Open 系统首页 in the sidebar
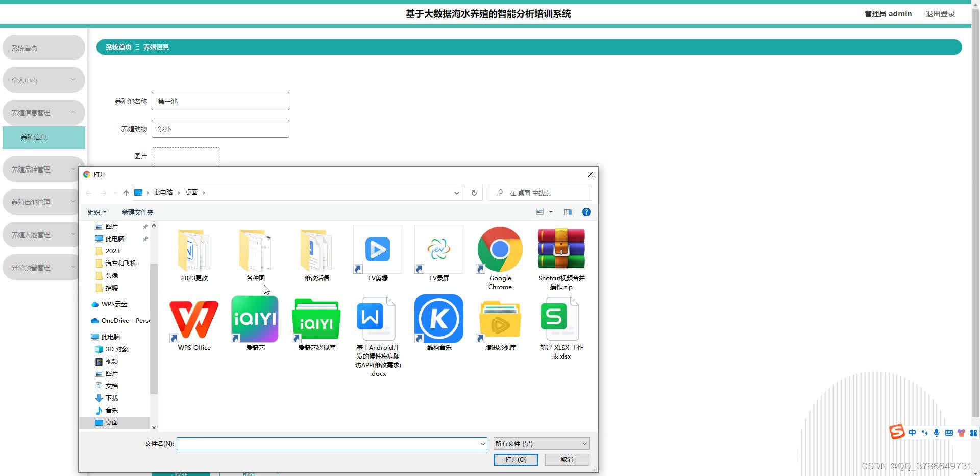Screen dimensions: 980x476 tap(44, 47)
